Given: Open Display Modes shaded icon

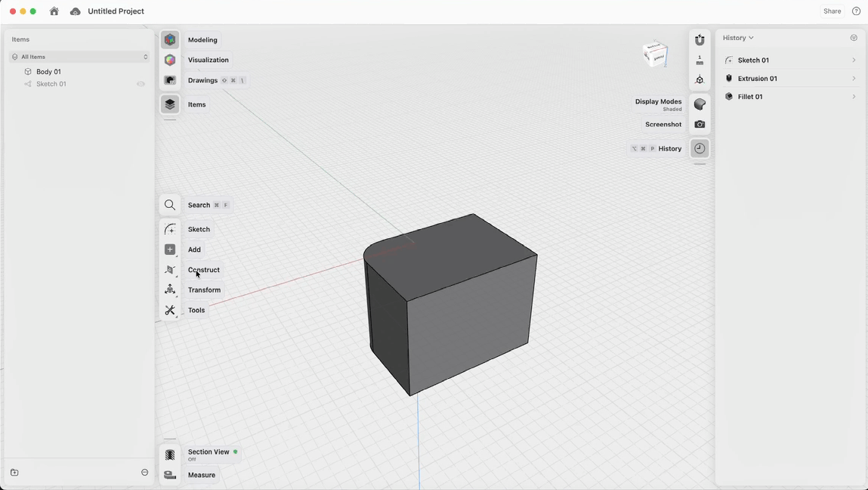Looking at the screenshot, I should point(700,104).
